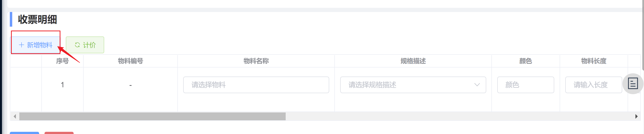Click the 物料名称 column header
The image size is (644, 134).
256,61
